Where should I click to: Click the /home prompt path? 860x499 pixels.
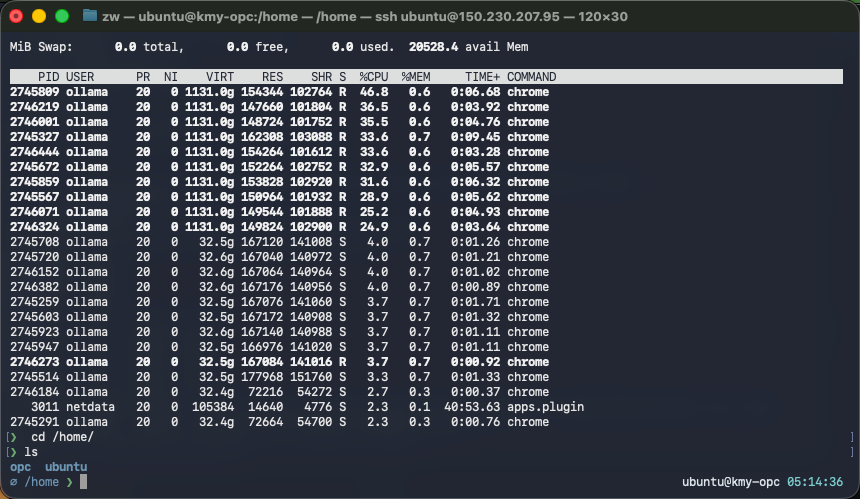(42, 482)
